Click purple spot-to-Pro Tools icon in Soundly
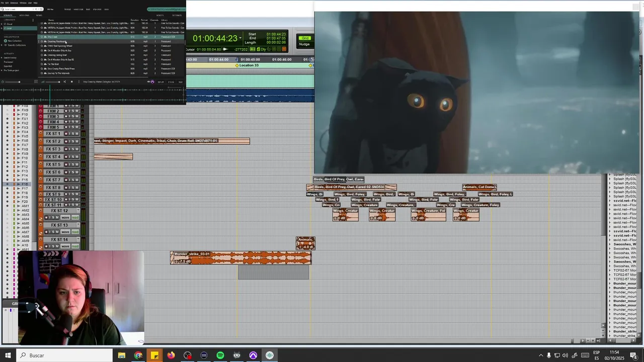This screenshot has width=644, height=362. pyautogui.click(x=152, y=81)
